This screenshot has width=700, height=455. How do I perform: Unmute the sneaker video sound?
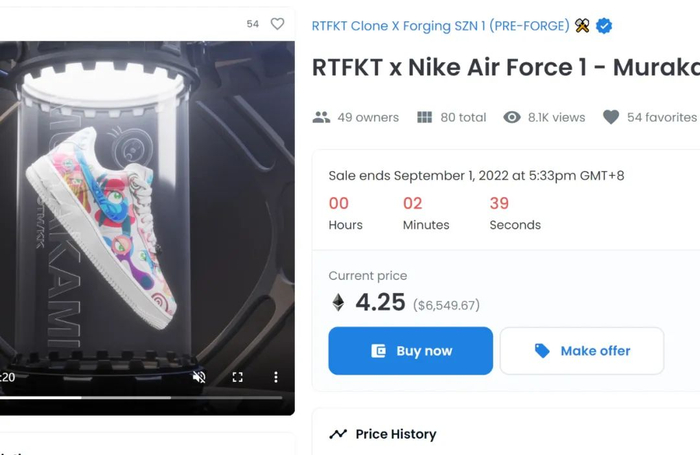(x=199, y=377)
